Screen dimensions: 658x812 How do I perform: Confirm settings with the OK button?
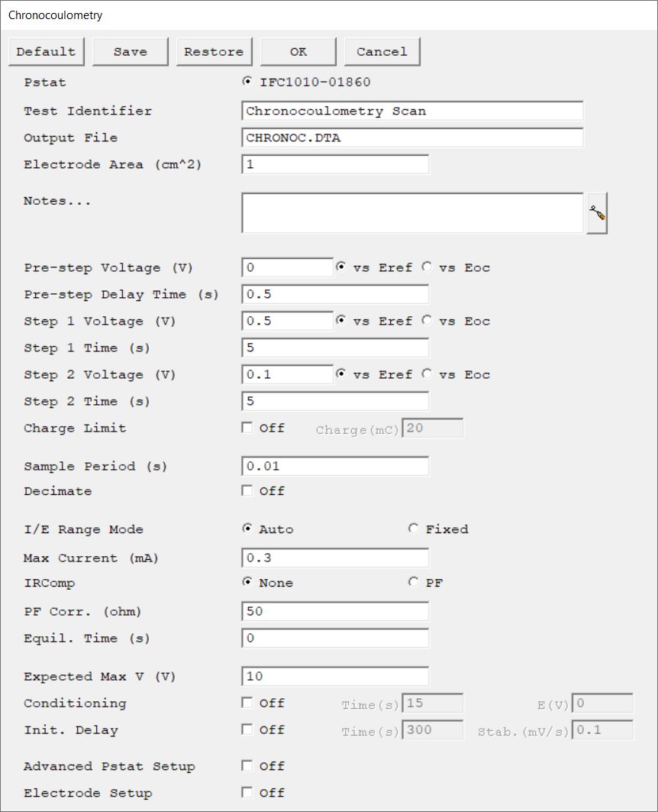tap(298, 52)
